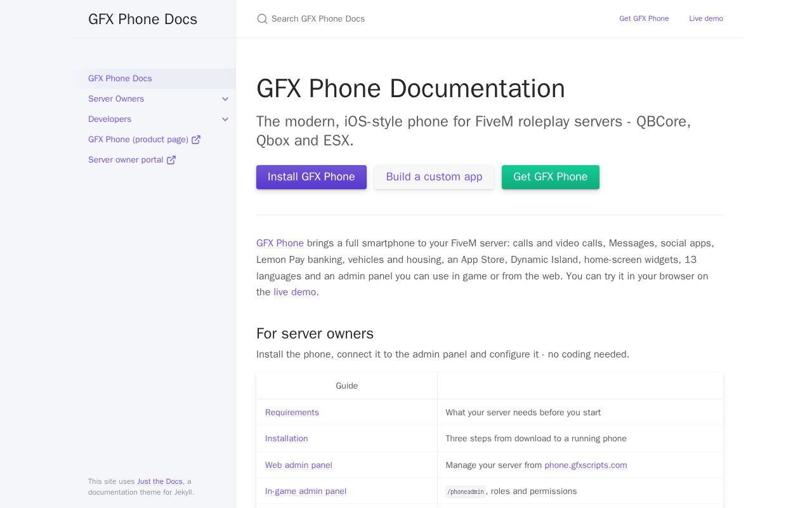Click text 'Three steps from download to a running phone'
Screen dimensions: 812x508
pos(536,439)
